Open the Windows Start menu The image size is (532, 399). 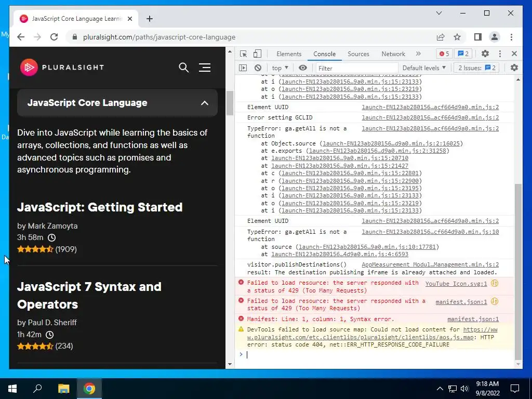tap(12, 389)
